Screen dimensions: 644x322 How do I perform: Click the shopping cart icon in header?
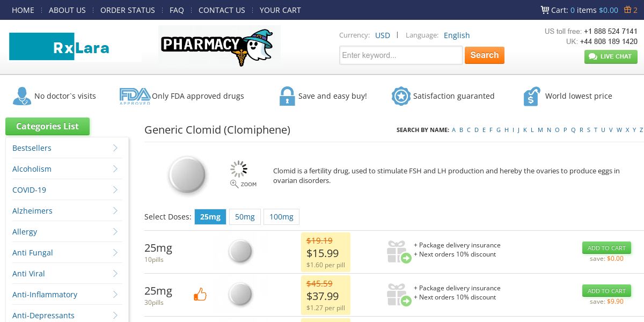point(545,10)
